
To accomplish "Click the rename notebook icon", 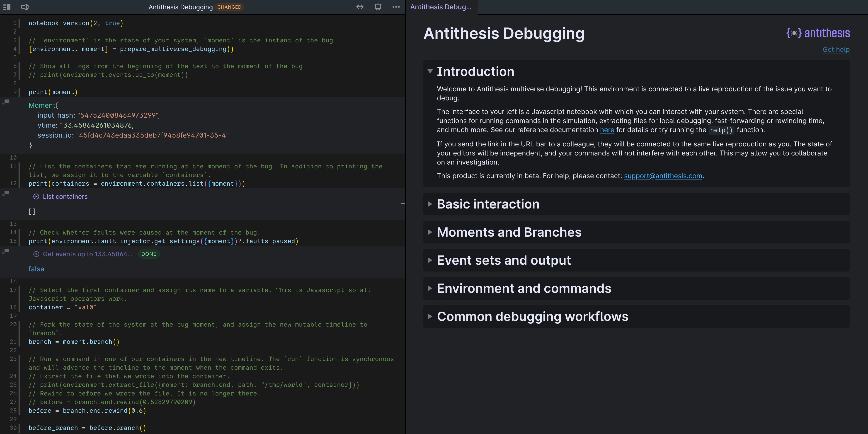I will pos(25,7).
